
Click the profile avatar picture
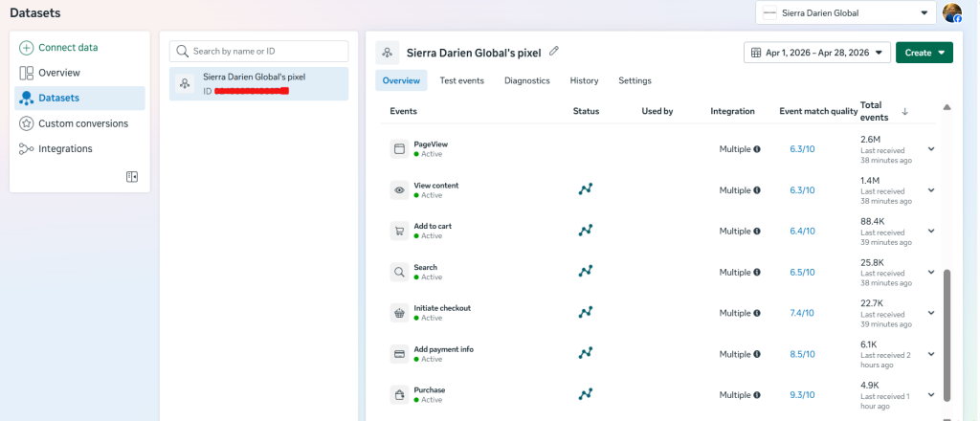(x=952, y=12)
